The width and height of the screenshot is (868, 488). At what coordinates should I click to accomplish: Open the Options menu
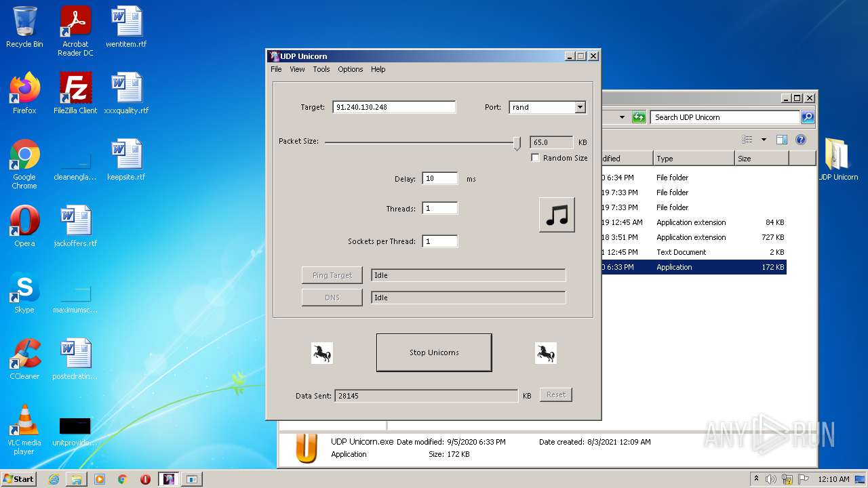tap(351, 69)
